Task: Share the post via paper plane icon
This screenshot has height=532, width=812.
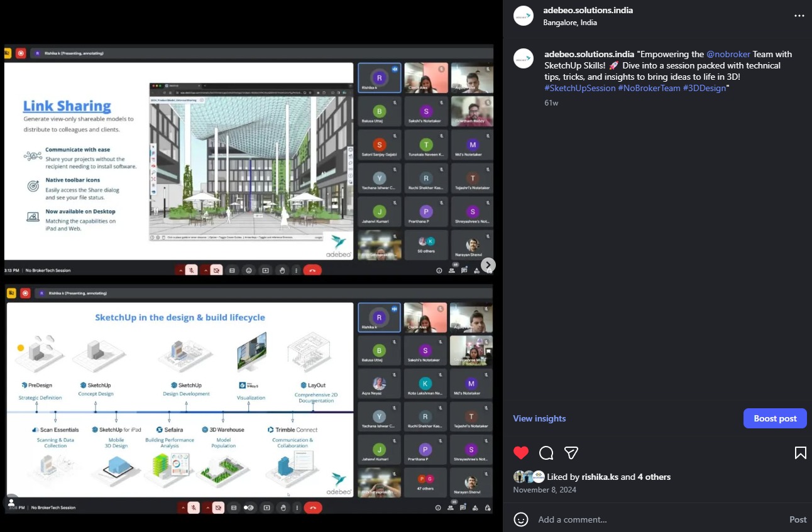Action: click(x=571, y=453)
